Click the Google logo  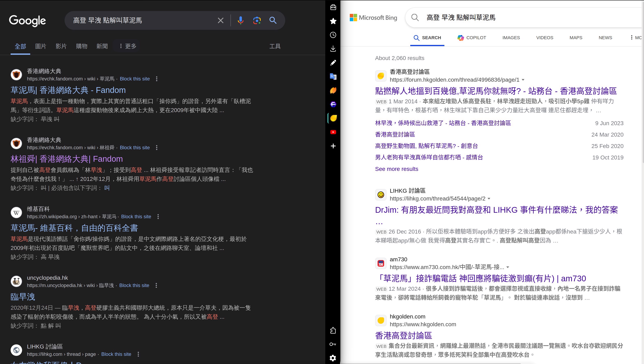click(x=28, y=21)
